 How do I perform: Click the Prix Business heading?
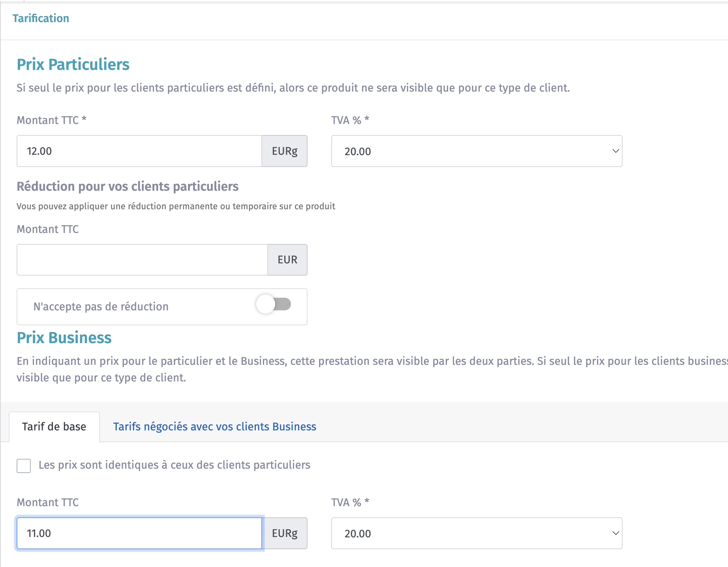pyautogui.click(x=64, y=338)
